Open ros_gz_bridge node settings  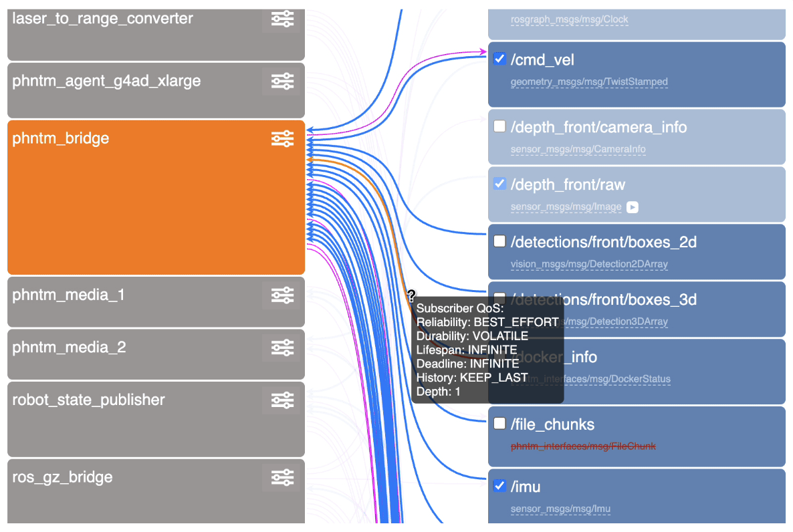tap(281, 477)
